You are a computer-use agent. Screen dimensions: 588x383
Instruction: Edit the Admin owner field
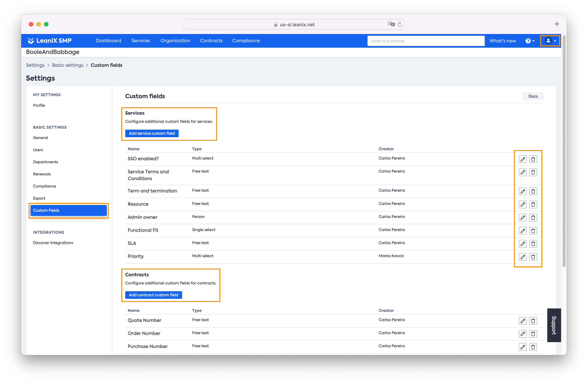[x=522, y=217]
